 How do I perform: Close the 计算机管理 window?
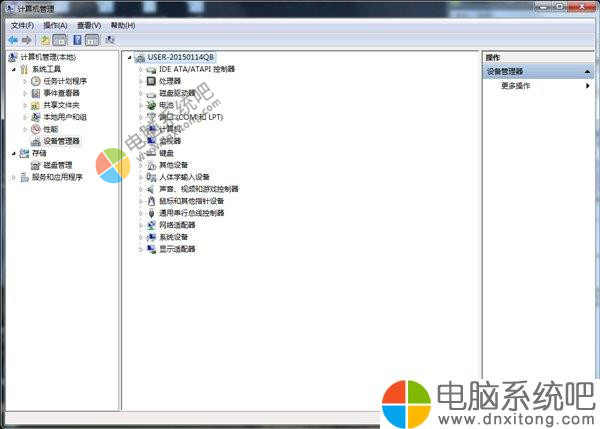pos(581,7)
